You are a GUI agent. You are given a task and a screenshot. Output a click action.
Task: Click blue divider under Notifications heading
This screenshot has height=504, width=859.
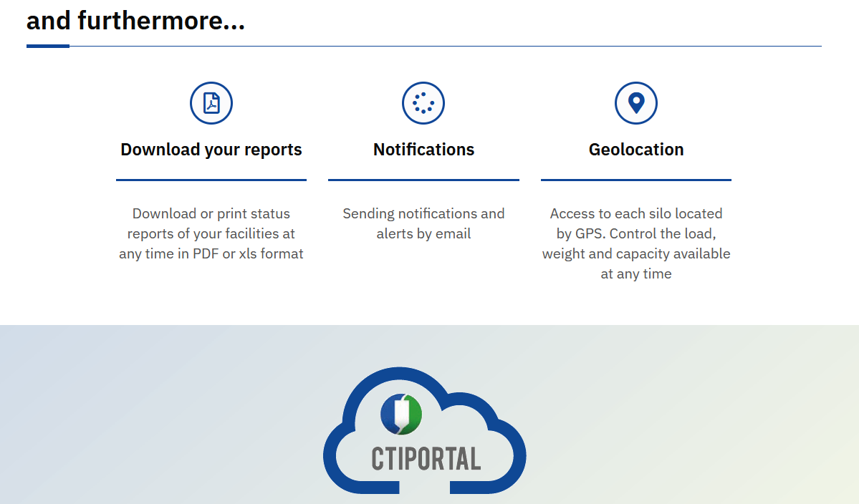pos(423,180)
